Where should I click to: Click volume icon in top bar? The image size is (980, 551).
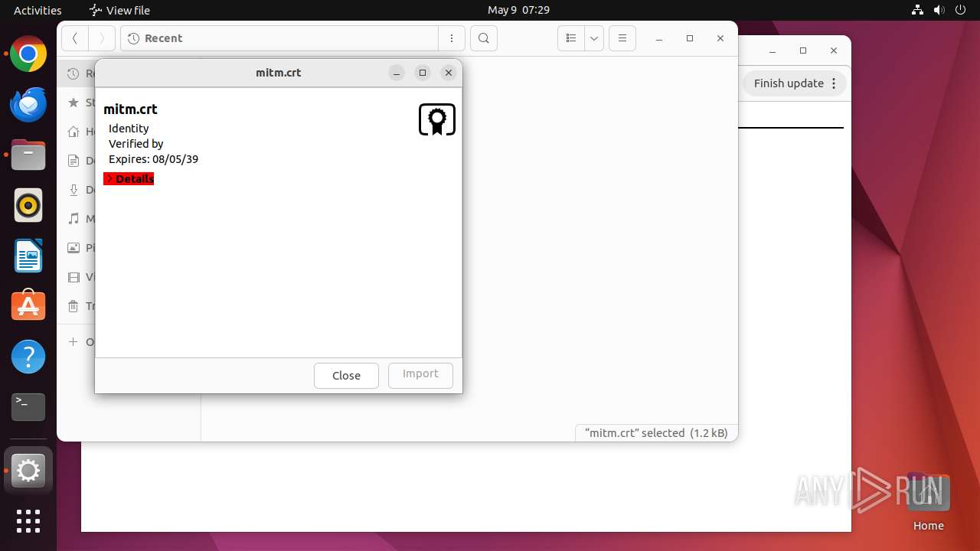940,10
